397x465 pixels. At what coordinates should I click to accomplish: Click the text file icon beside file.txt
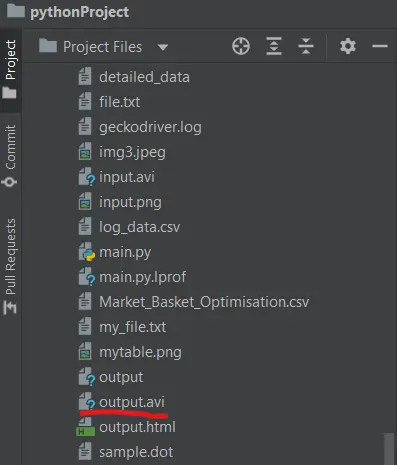(85, 101)
